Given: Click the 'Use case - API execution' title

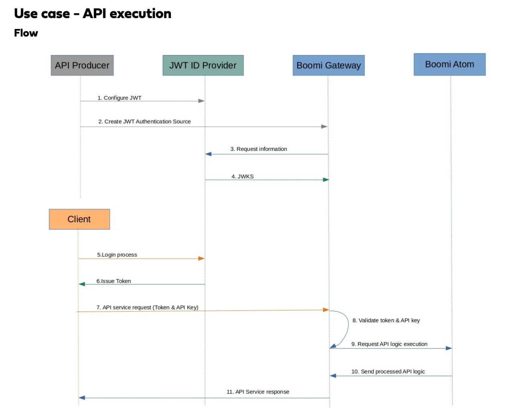Looking at the screenshot, I should click(x=93, y=14).
